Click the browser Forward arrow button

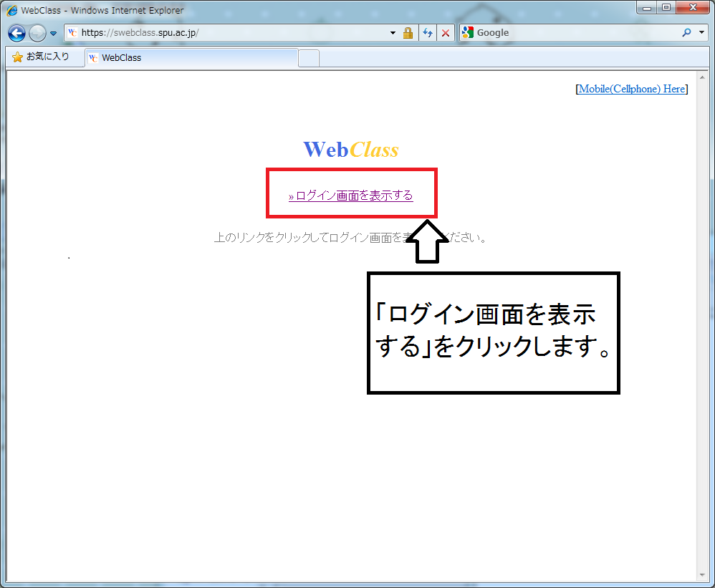coord(37,33)
